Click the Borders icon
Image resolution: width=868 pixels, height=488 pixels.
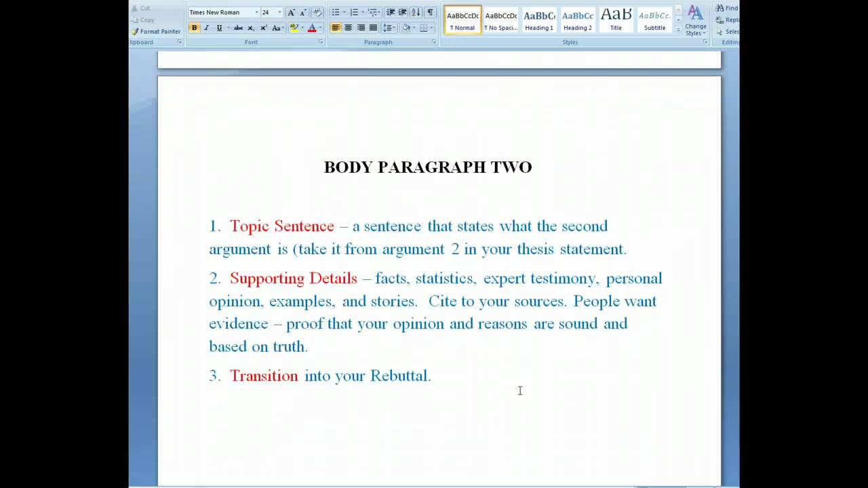click(x=424, y=28)
